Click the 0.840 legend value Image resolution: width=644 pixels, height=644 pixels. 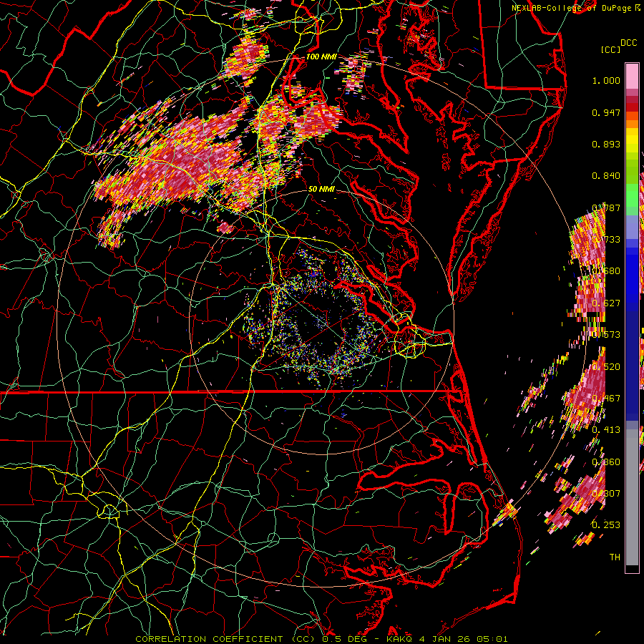pos(606,176)
